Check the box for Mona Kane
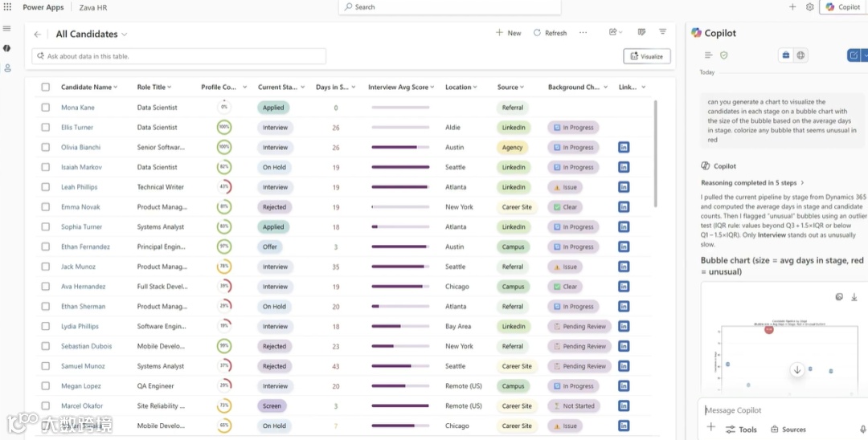 pyautogui.click(x=45, y=108)
